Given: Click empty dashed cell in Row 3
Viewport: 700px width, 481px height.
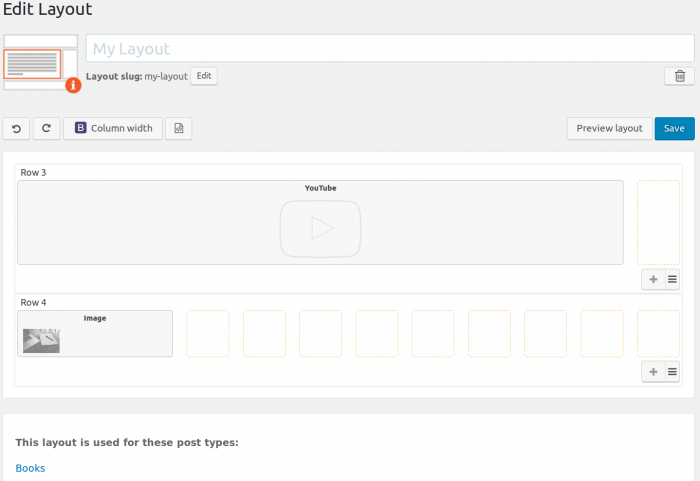Looking at the screenshot, I should point(658,222).
